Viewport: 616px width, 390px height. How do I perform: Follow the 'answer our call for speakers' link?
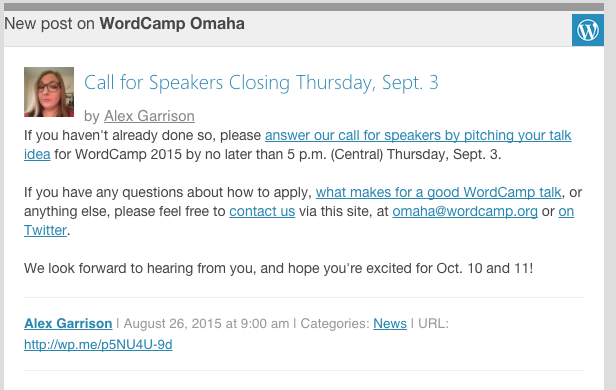(x=418, y=135)
